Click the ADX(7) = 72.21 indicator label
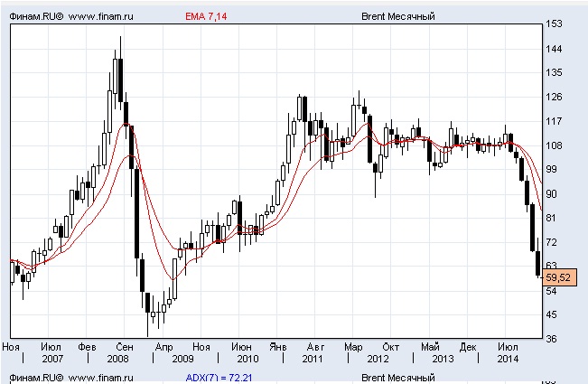588x384 pixels. [x=218, y=376]
